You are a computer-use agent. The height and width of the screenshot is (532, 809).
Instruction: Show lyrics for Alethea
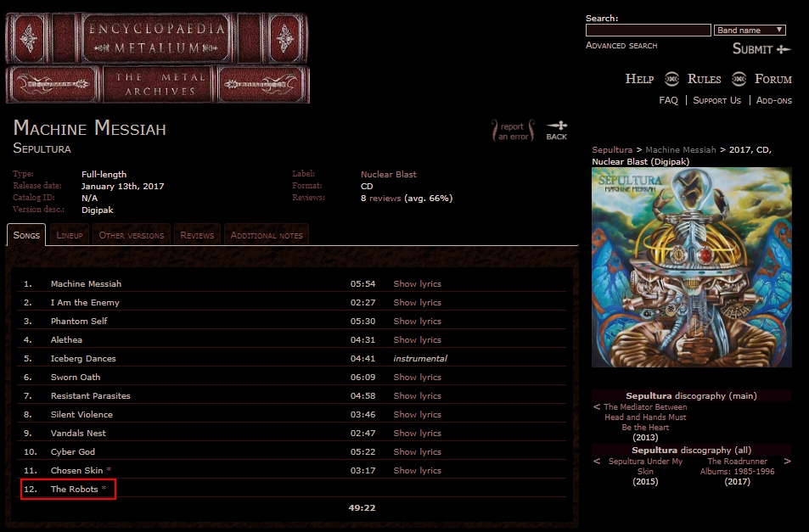(x=418, y=339)
